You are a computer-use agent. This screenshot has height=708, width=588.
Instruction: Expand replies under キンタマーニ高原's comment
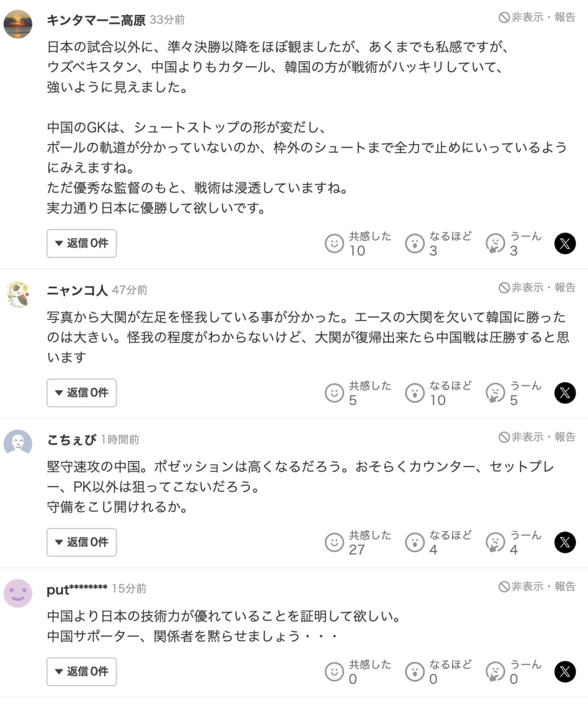(x=81, y=243)
